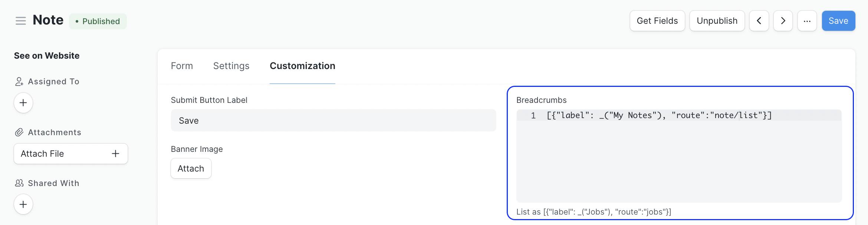
Task: Unpublish the Note web form
Action: [717, 21]
